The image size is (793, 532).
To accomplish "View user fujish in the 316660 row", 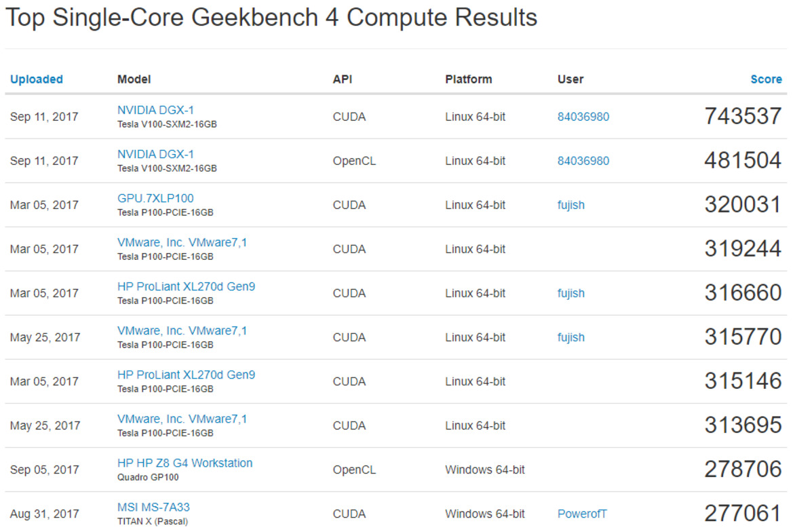I will (x=571, y=293).
